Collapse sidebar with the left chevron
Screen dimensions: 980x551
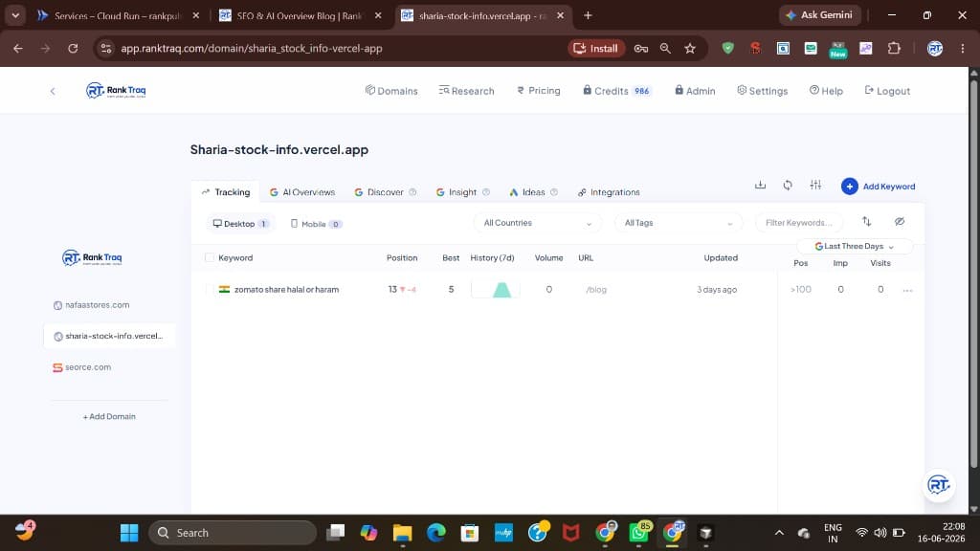click(53, 91)
